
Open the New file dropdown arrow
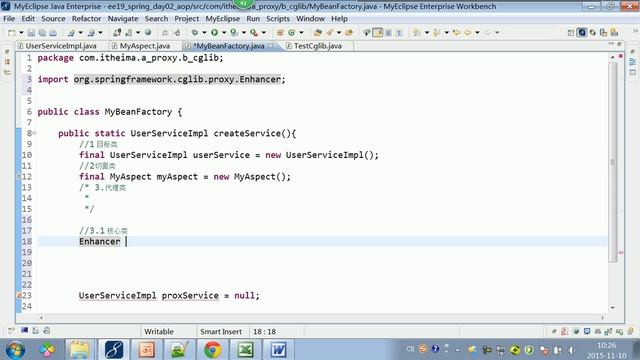pos(21,33)
